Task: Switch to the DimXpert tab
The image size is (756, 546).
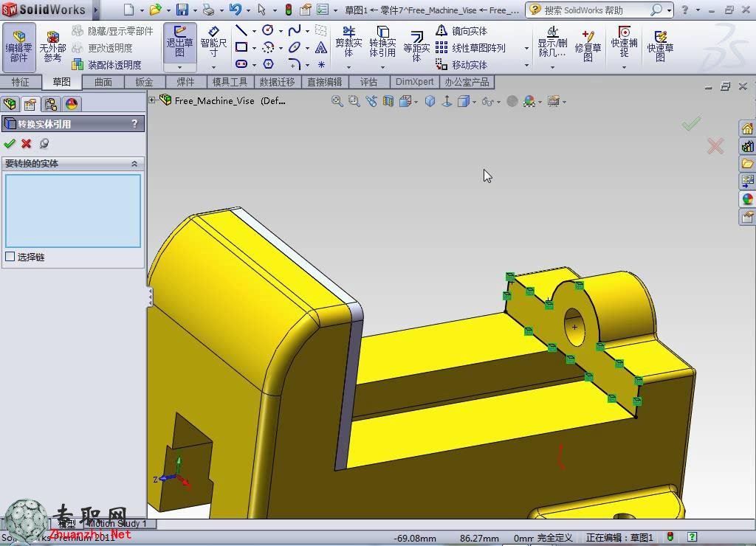Action: tap(414, 82)
